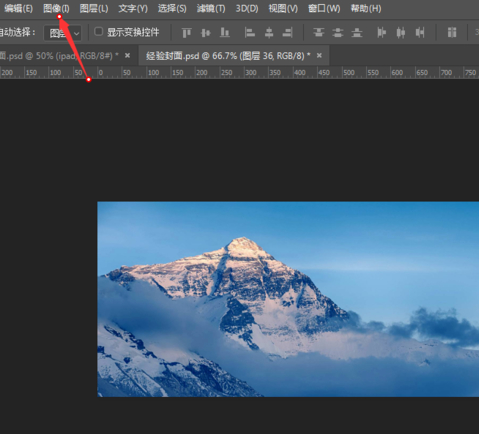Image resolution: width=479 pixels, height=434 pixels.
Task: Open the 图层(L) menu
Action: (94, 9)
